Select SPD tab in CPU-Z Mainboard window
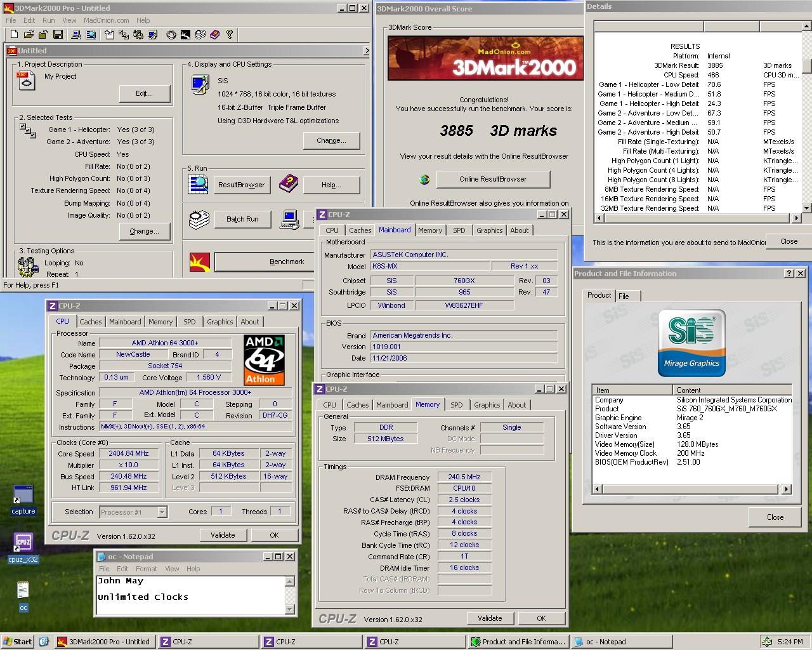The image size is (812, 650). (x=459, y=230)
